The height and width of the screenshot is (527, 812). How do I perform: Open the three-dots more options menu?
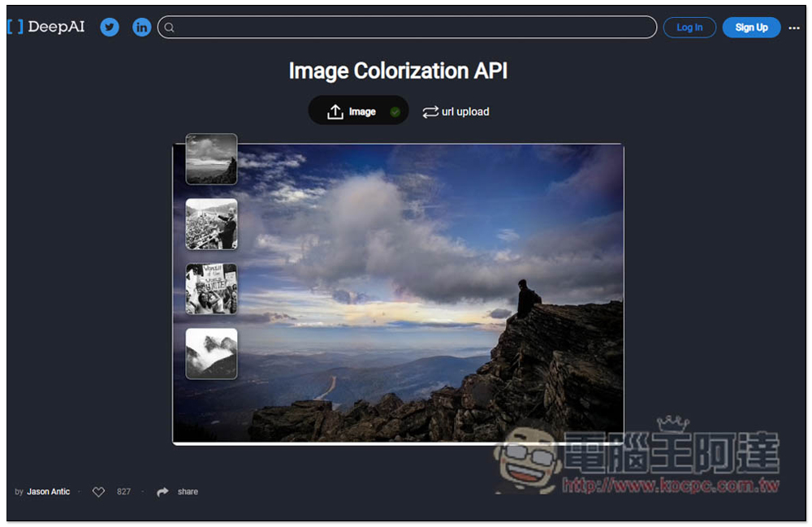[794, 28]
